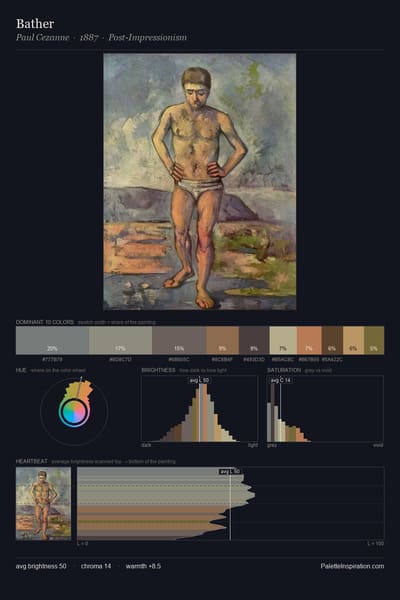Viewport: 400px width, 600px height.
Task: Click the grey 20% dominant color swatch
Action: point(52,340)
